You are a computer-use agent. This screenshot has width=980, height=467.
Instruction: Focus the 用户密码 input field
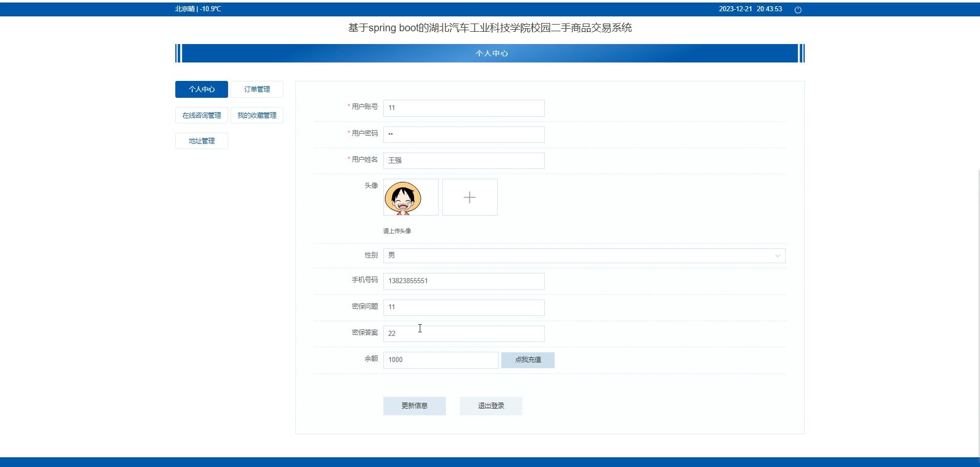[x=464, y=135]
